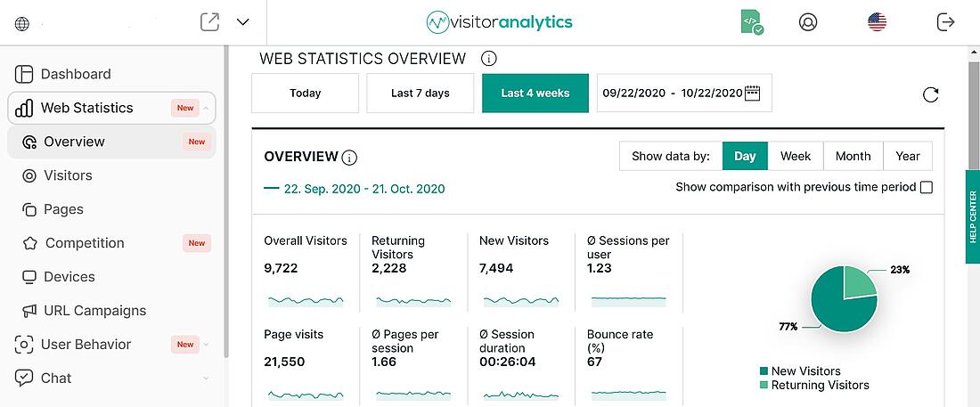Click the Returning Visitors value 2,228
Viewport: 980px width, 407px height.
point(388,268)
